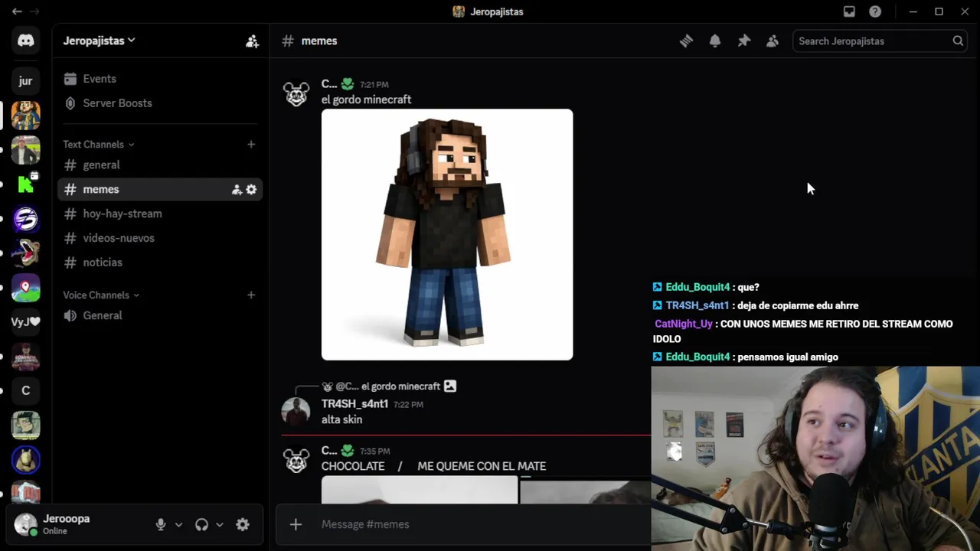Switch to videos-nuevos channel
Screen dimensions: 980x551
click(x=160, y=238)
